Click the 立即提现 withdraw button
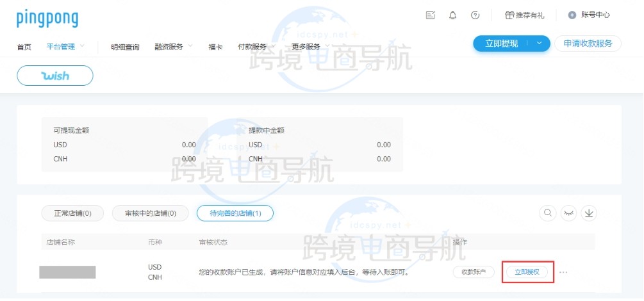This screenshot has height=301, width=644. pyautogui.click(x=502, y=44)
